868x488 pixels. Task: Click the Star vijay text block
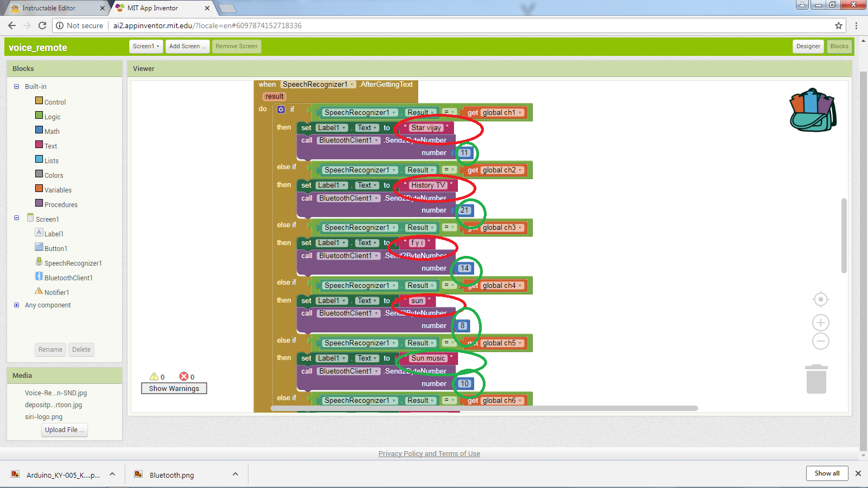(426, 128)
